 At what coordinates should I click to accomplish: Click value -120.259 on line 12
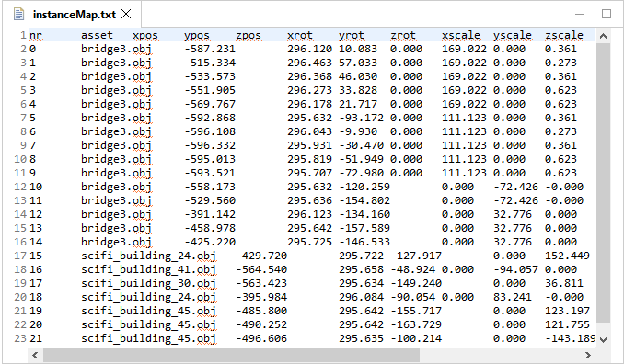pyautogui.click(x=364, y=187)
